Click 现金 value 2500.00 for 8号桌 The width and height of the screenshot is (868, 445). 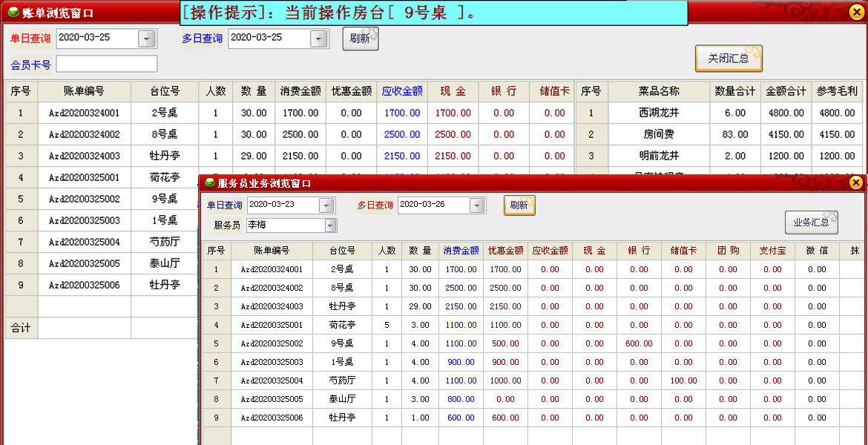[453, 134]
